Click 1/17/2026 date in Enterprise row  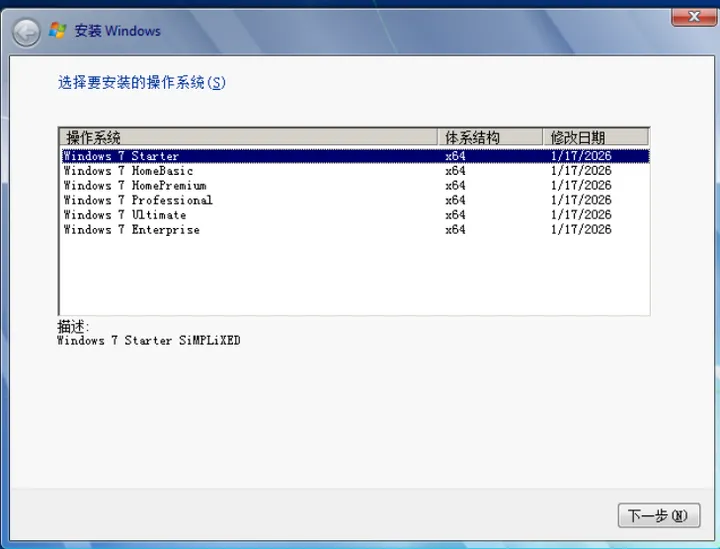click(581, 230)
